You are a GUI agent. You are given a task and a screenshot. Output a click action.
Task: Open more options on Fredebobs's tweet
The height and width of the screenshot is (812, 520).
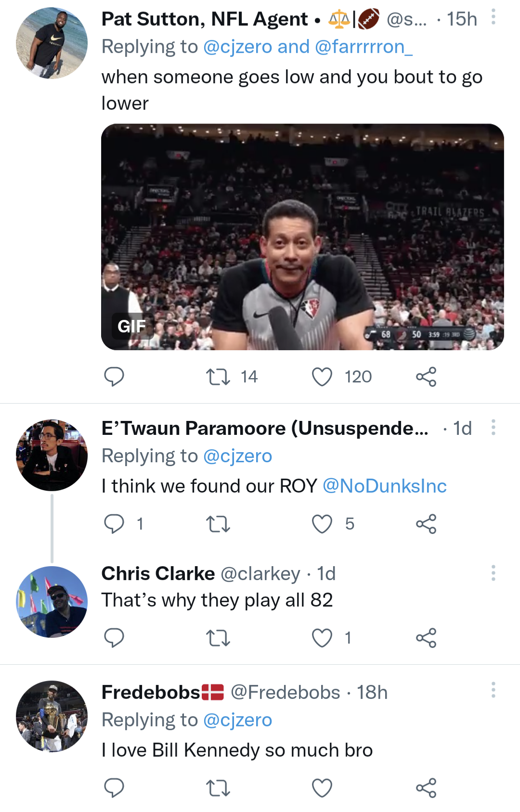click(x=493, y=690)
